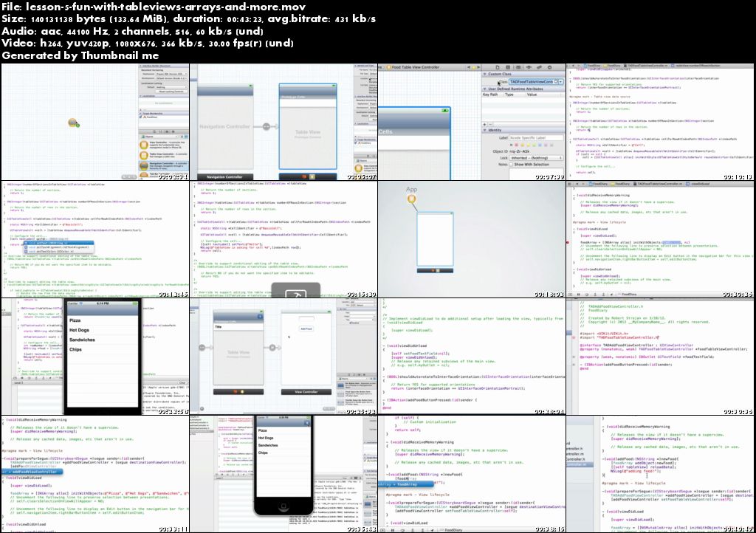
Task: Select Chips in the large cropped simulator list
Action: [x=102, y=349]
